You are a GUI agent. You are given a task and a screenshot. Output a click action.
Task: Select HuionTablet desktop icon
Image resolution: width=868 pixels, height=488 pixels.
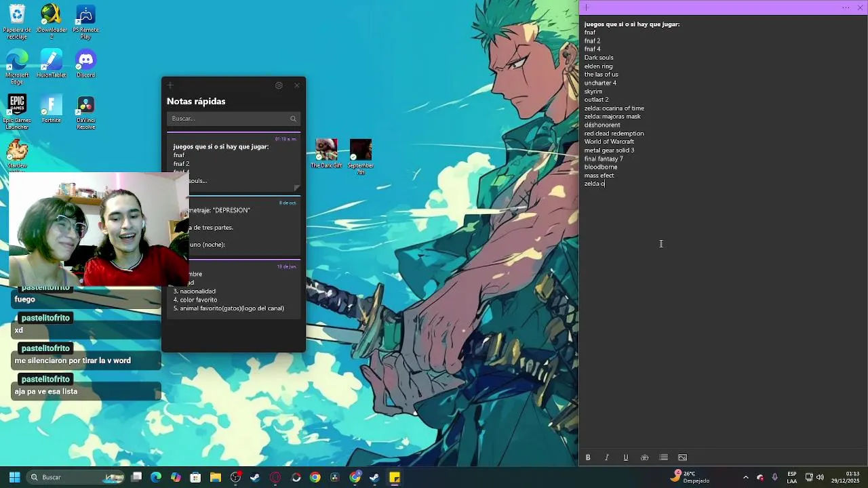coord(52,64)
